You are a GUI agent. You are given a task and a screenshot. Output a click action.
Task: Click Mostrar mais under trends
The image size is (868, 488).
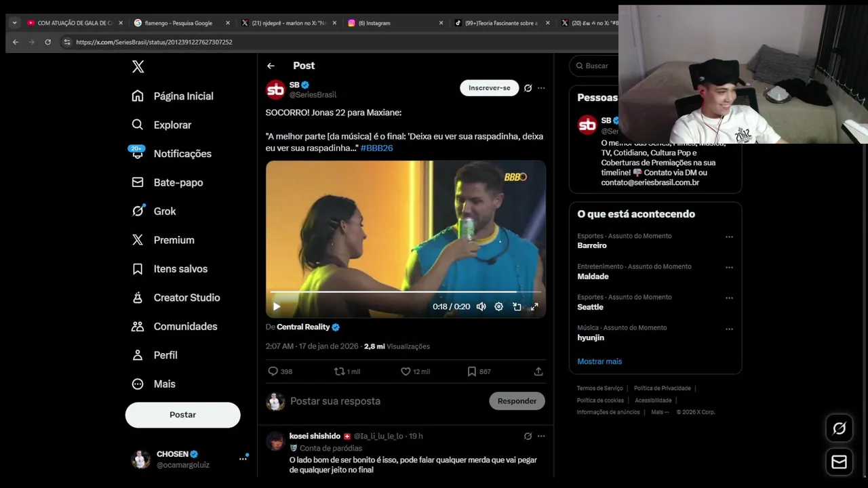[x=599, y=361]
